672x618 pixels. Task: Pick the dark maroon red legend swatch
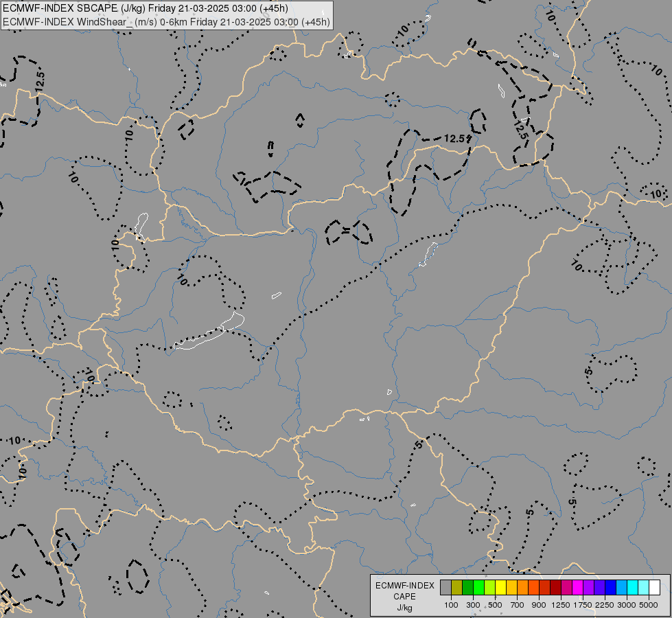tap(556, 587)
